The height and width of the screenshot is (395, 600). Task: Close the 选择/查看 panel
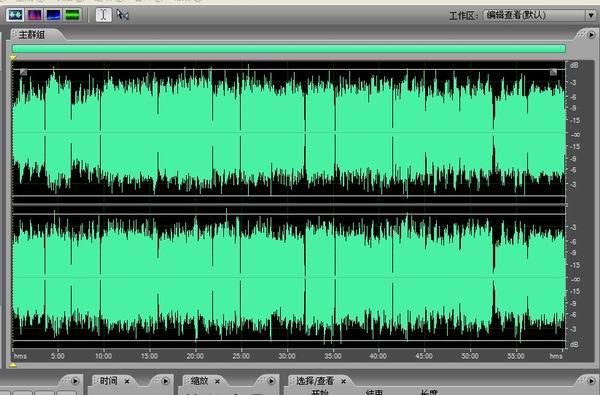(343, 381)
